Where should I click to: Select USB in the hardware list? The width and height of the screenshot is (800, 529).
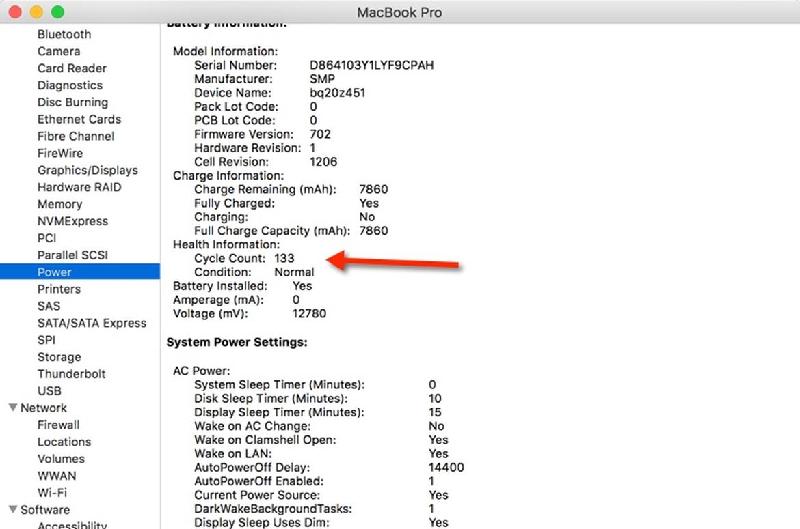pos(49,391)
